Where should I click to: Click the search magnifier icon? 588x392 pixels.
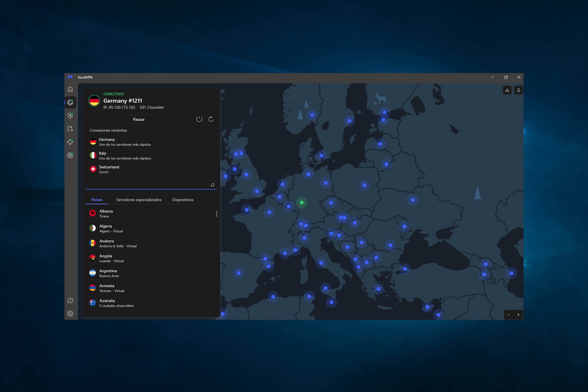pyautogui.click(x=212, y=185)
